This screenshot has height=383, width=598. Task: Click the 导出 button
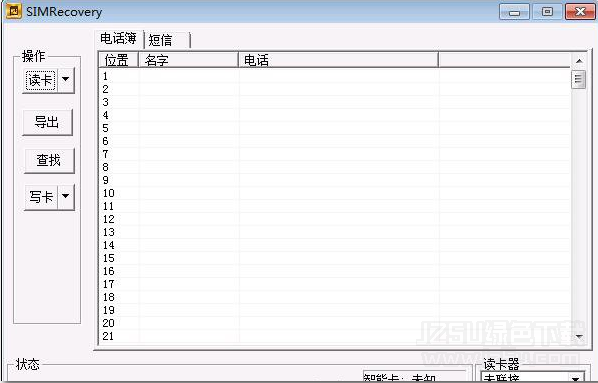pos(47,122)
